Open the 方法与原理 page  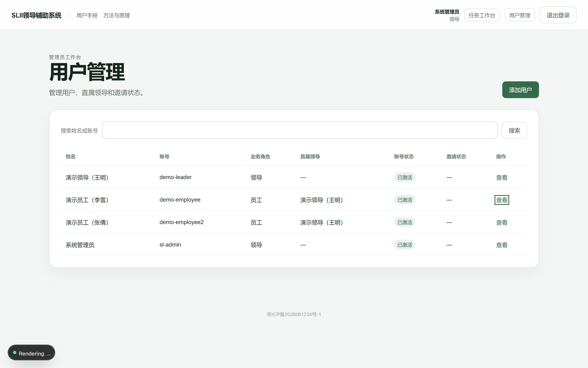coord(117,15)
